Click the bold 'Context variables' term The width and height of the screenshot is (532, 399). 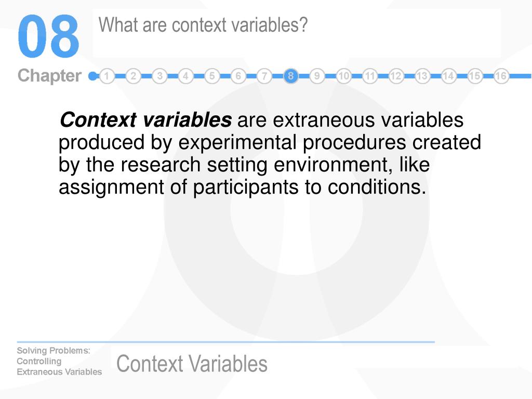(x=145, y=120)
